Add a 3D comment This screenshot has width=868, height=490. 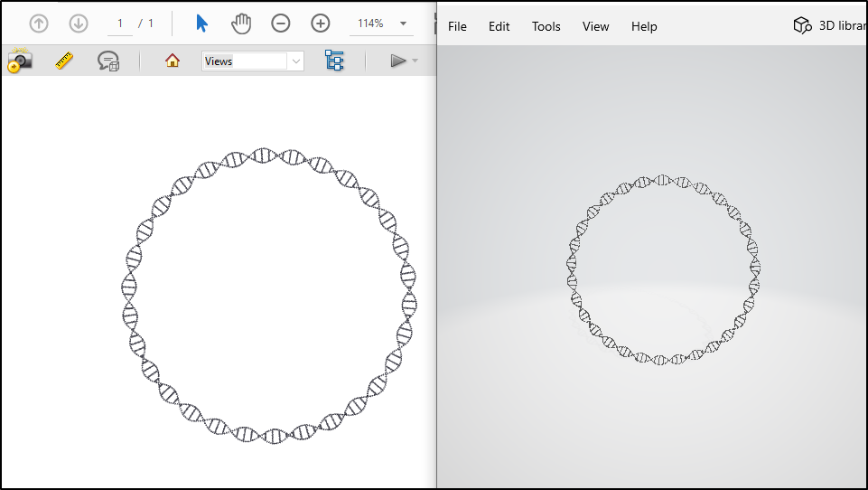[108, 61]
